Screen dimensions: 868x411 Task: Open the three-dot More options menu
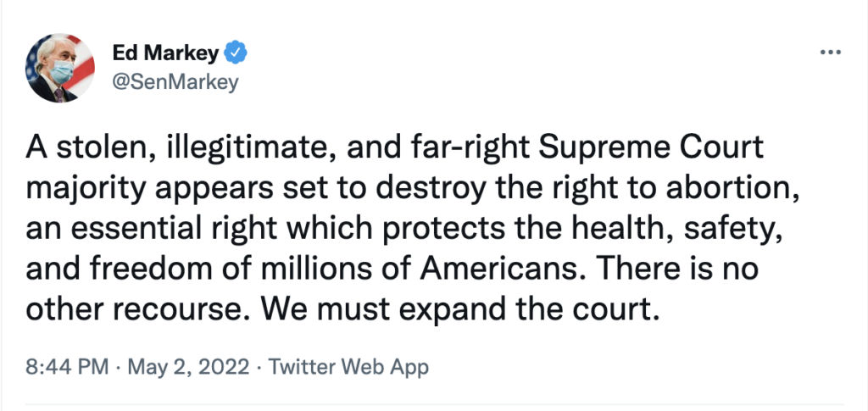pyautogui.click(x=829, y=53)
